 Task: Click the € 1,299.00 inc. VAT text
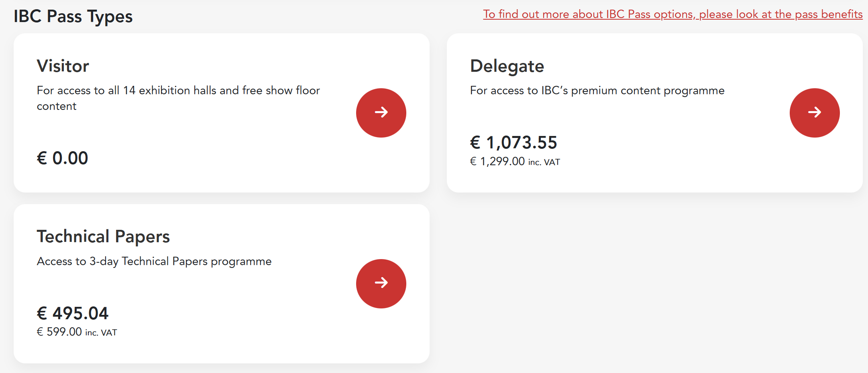pyautogui.click(x=514, y=161)
